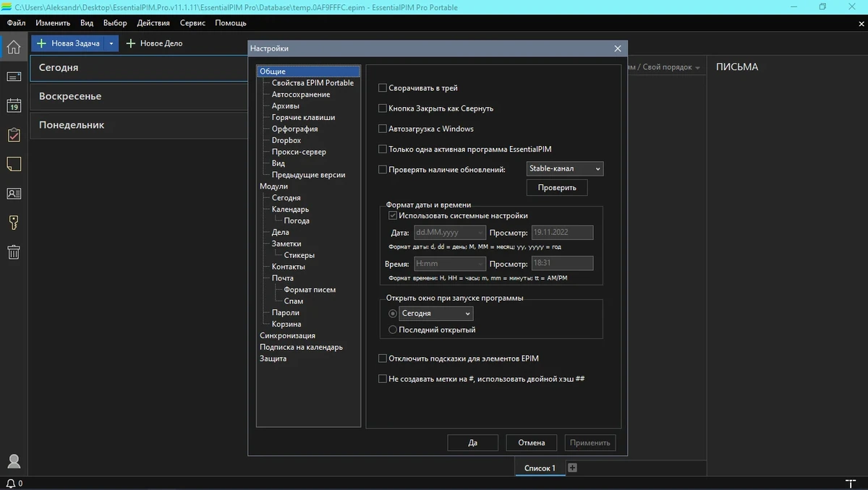Screen dimensions: 868x490
Task: Select Dropbox in settings tree
Action: pyautogui.click(x=286, y=140)
